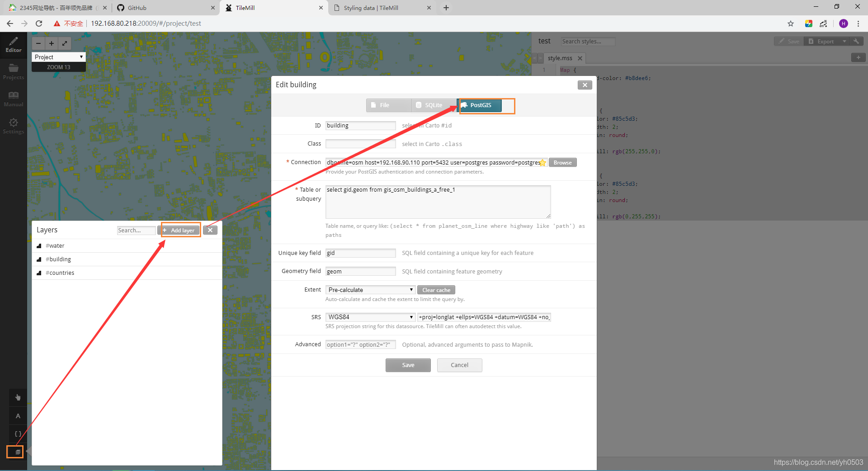Open the Manual section in sidebar
The image size is (868, 471).
coord(14,99)
